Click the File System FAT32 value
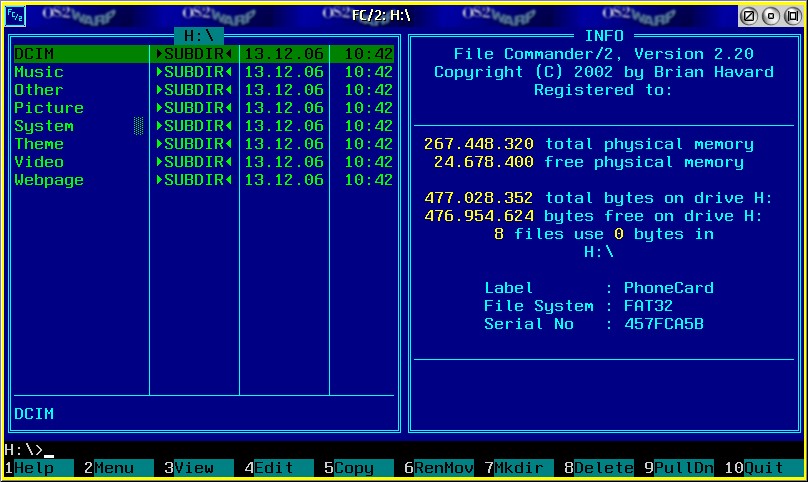This screenshot has height=482, width=808. pos(648,306)
